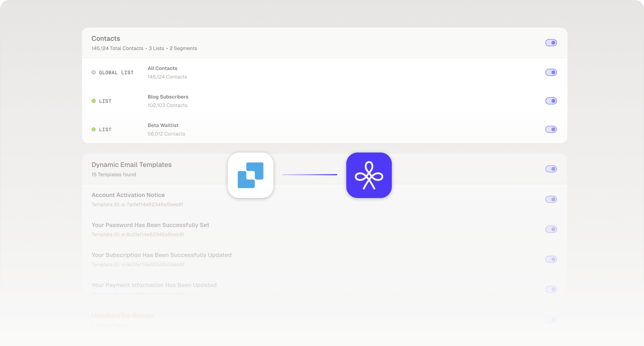Toggle Subscription Successfully Updated template switch
This screenshot has width=644, height=346.
click(551, 259)
